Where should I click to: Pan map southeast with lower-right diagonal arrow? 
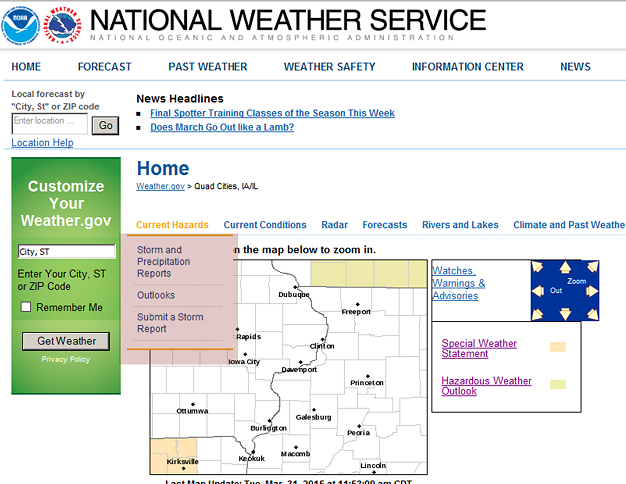click(593, 315)
